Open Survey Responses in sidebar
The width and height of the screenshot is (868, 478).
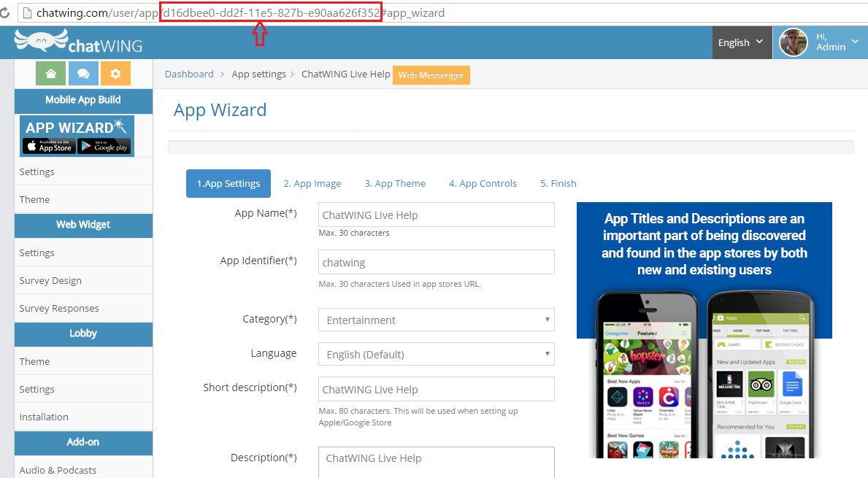83,308
